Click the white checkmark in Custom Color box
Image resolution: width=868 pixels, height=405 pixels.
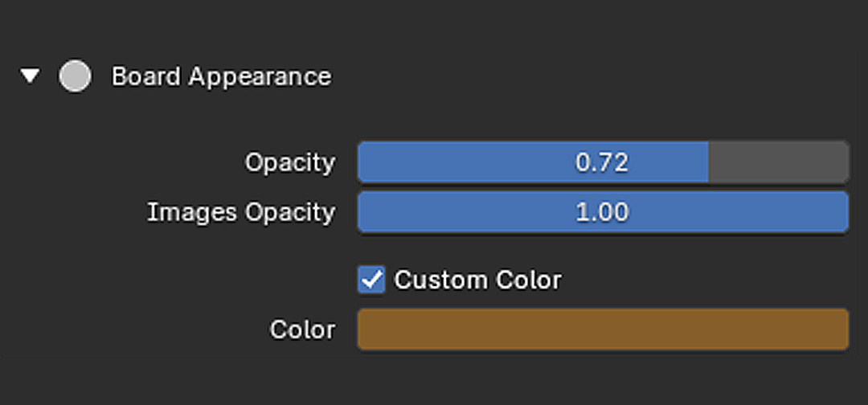point(371,279)
